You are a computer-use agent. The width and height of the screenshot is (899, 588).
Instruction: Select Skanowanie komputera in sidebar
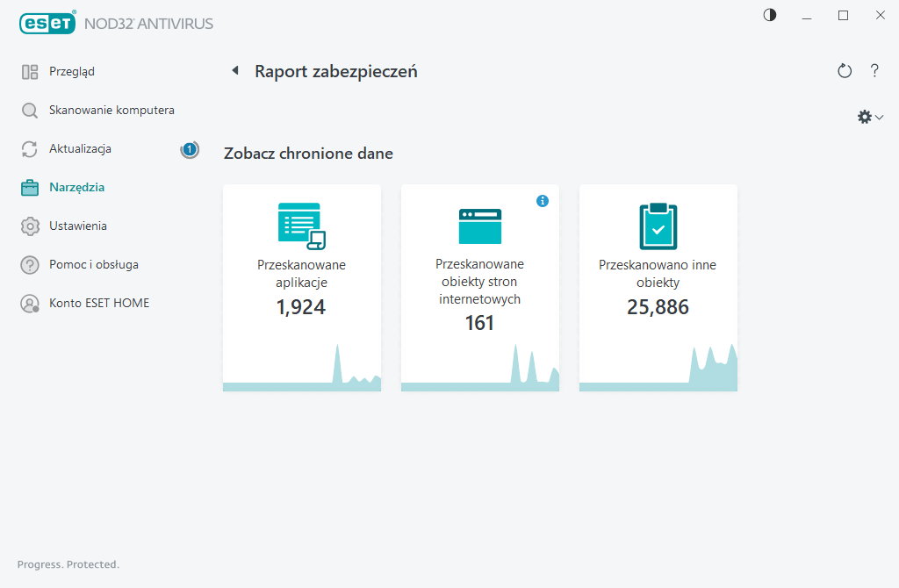coord(111,111)
